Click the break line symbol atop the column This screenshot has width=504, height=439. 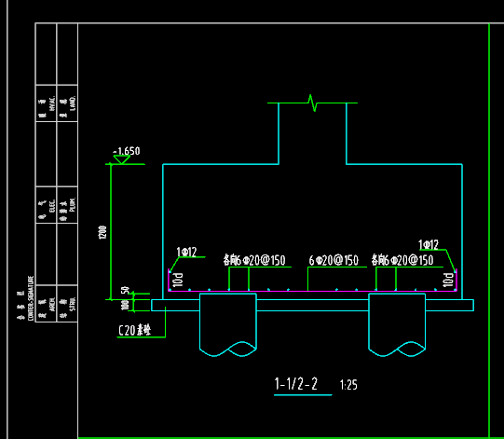[x=312, y=103]
